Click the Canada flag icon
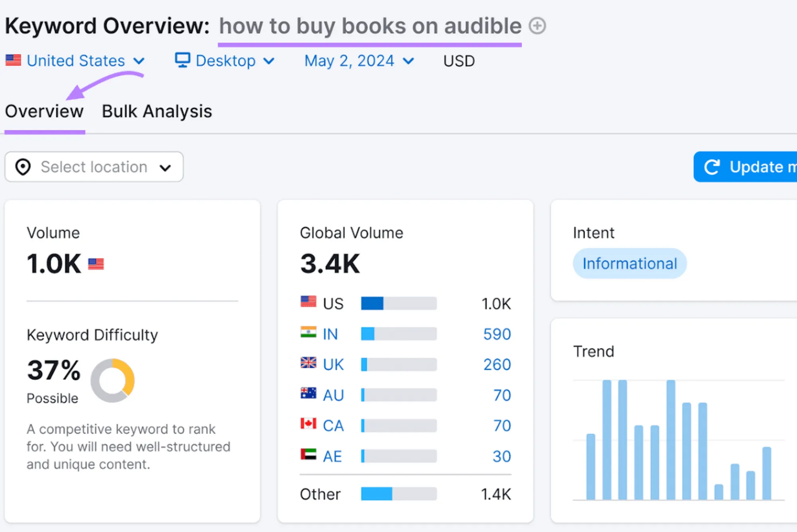 pos(308,424)
